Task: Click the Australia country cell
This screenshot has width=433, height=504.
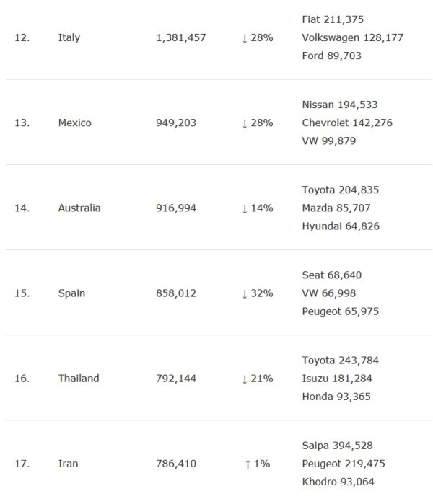Action: pos(79,208)
